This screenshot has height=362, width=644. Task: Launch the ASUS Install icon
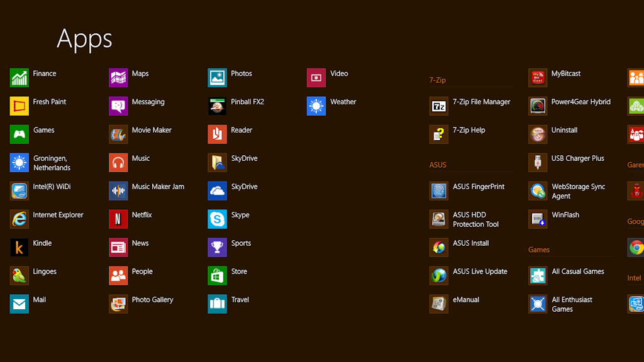tap(438, 248)
